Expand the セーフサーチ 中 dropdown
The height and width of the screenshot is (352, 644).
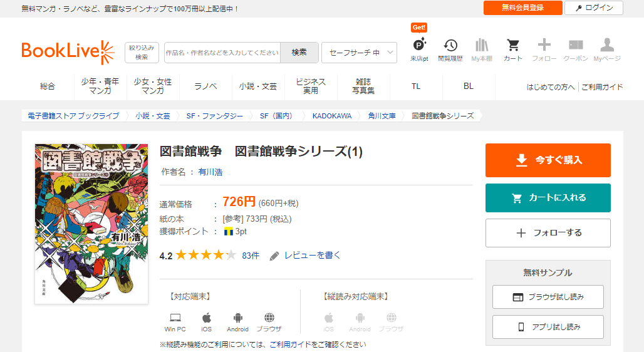359,53
